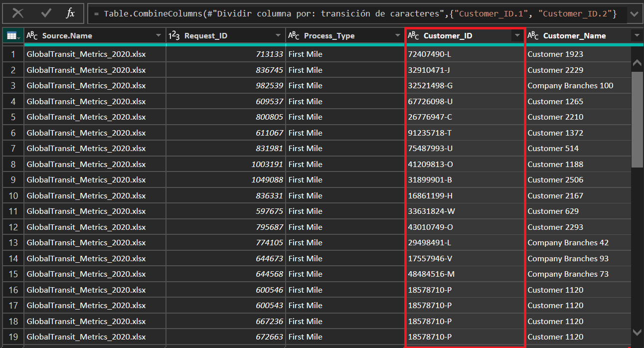Screen dimensions: 644x348
Task: Select First Mile cell in row 5
Action: [x=345, y=117]
